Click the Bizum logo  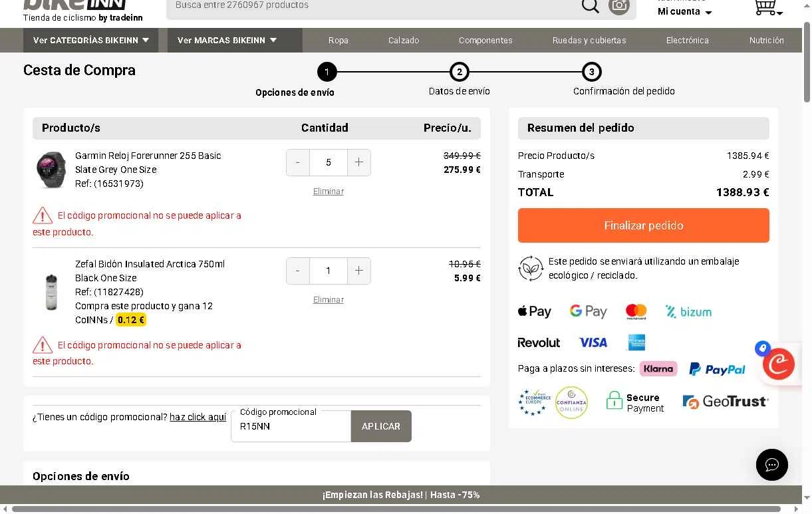tap(688, 311)
